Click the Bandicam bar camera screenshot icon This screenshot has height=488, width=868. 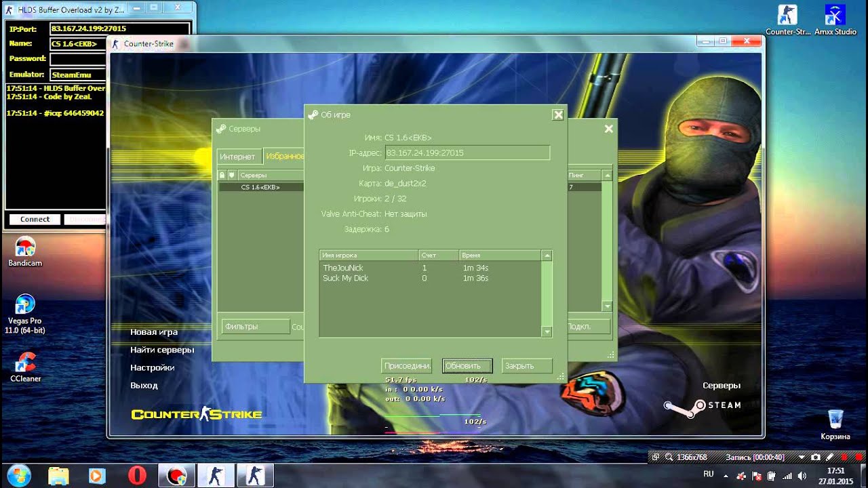pyautogui.click(x=816, y=457)
